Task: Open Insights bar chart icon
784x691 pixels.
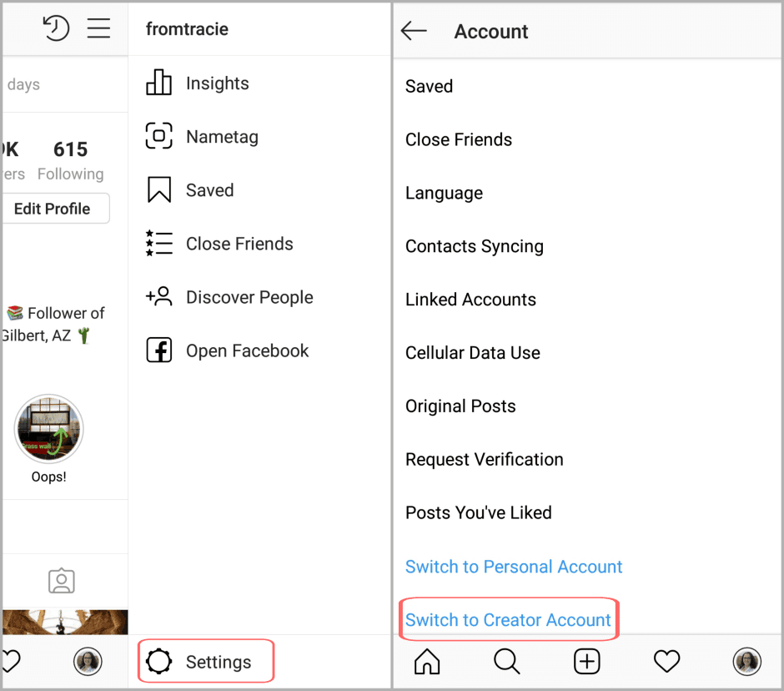Action: point(158,82)
